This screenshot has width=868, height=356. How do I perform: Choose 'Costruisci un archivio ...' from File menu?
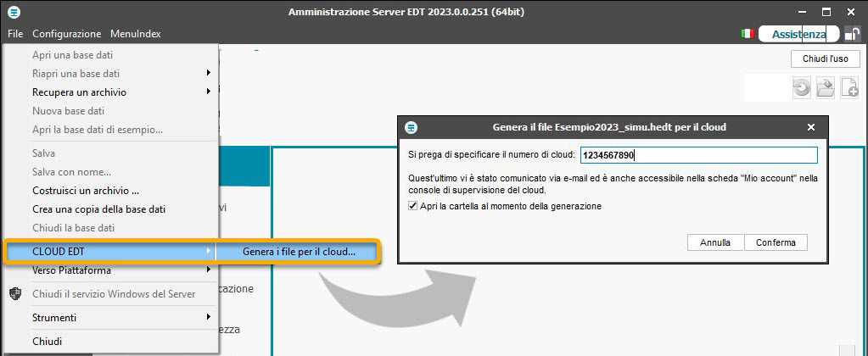click(86, 191)
